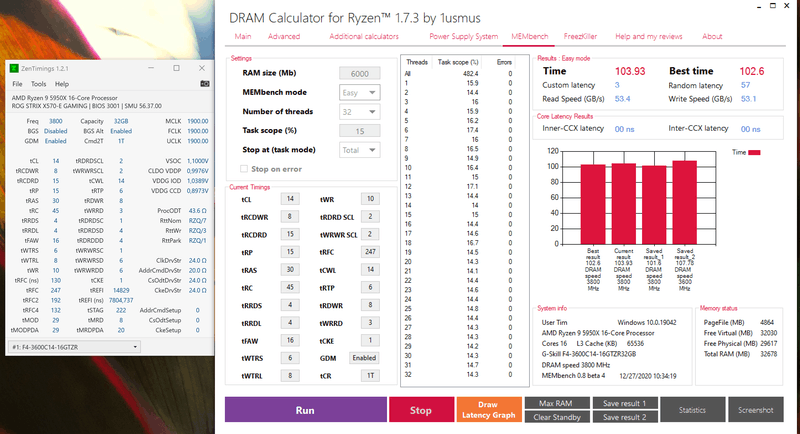Maximize the DRAM Calculator window
This screenshot has height=434, width=800.
coord(773,6)
